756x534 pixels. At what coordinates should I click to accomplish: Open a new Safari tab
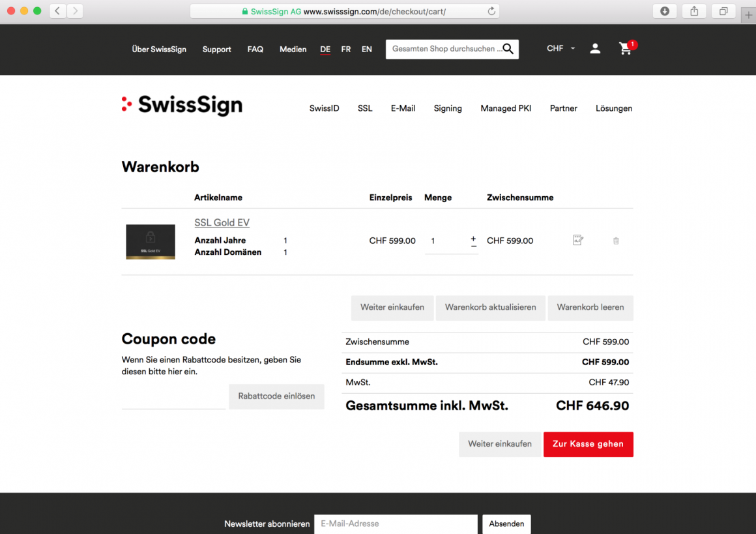tap(748, 15)
